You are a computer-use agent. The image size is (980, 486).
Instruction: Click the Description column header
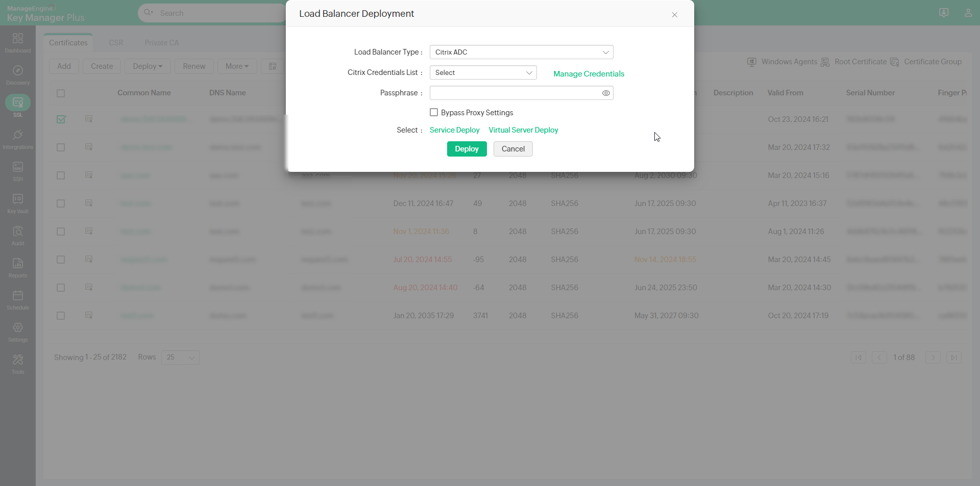point(733,93)
